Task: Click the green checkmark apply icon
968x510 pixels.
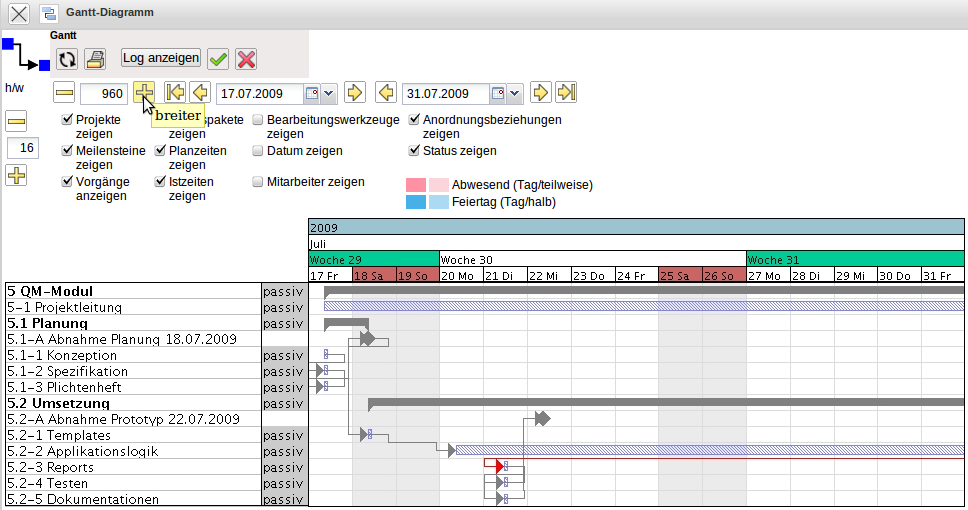Action: 218,59
